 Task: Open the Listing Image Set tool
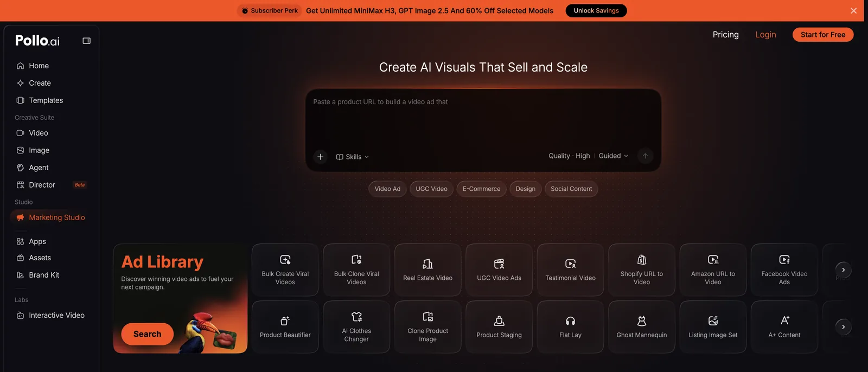point(713,327)
